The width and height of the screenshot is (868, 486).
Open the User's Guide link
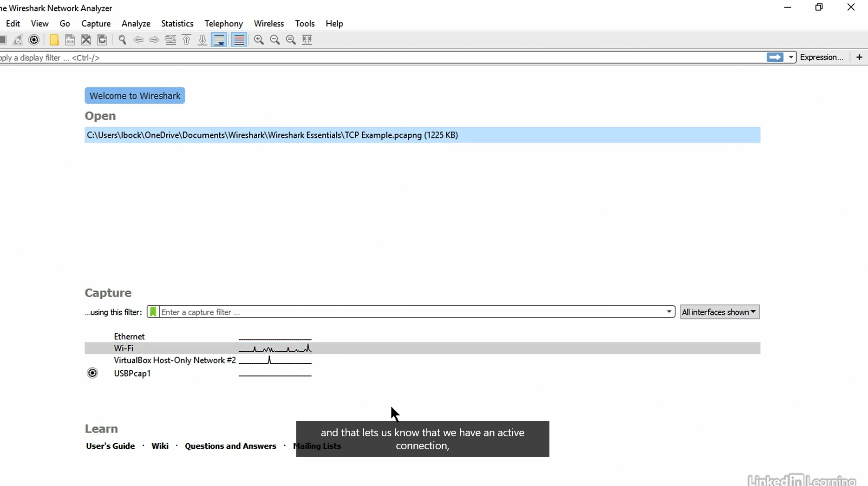[x=111, y=446]
